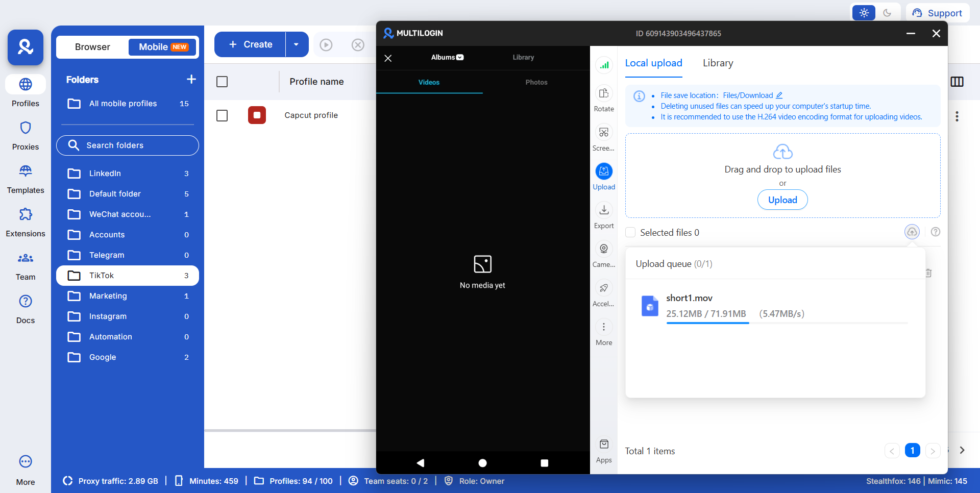Image resolution: width=980 pixels, height=493 pixels.
Task: Expand the More options in phone sidebar
Action: point(604,327)
